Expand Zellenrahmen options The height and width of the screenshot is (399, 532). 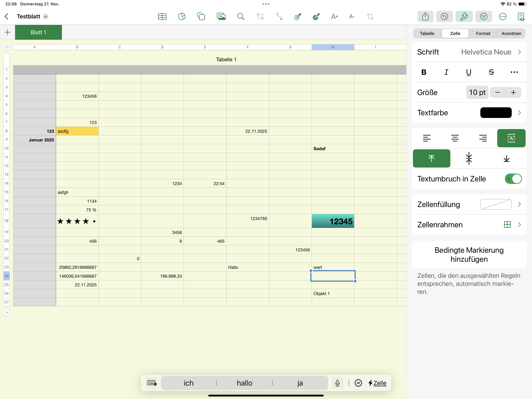[x=519, y=225]
